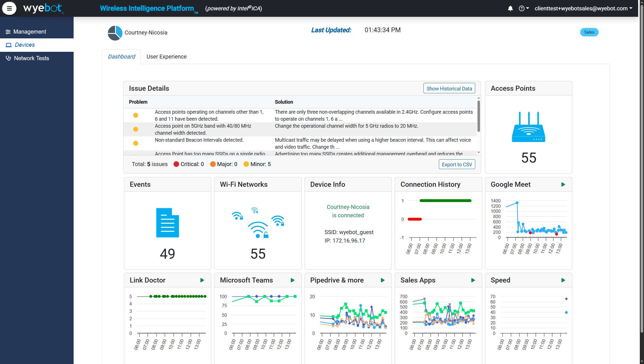Open Network Tests in sidebar
Viewport: 644px width, 364px height.
[31, 58]
